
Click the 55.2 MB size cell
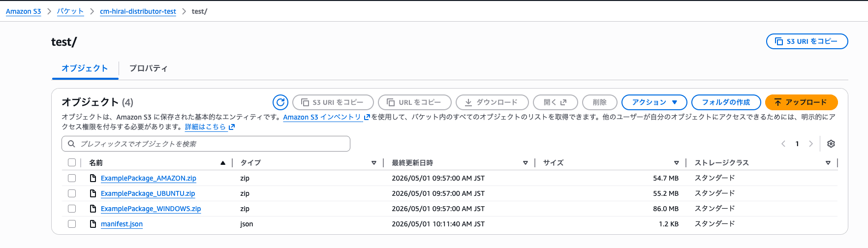pos(666,193)
